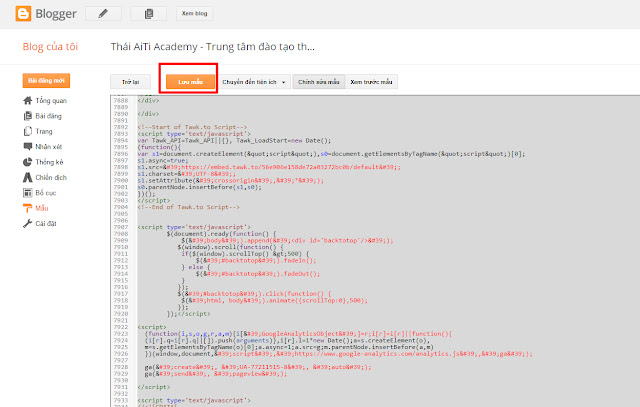Create a new post with Bài đăng mới
This screenshot has height=407, width=640.
click(x=46, y=80)
